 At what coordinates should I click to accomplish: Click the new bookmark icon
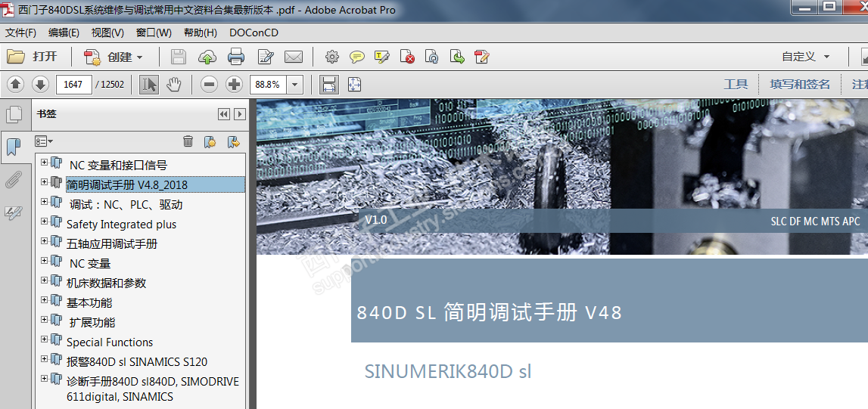pos(210,141)
